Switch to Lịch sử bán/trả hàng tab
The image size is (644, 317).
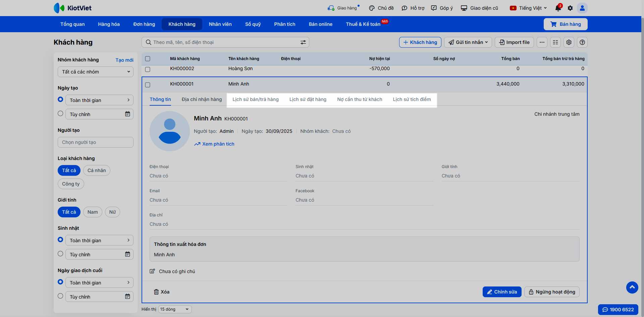coord(256,99)
